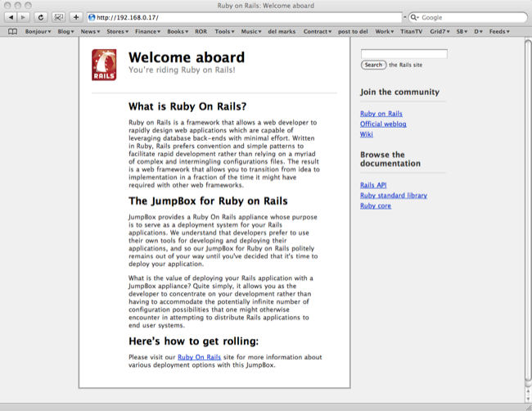Click the snapback arrow beside the address bar
Viewport: 532px width, 411px height.
pyautogui.click(x=405, y=17)
